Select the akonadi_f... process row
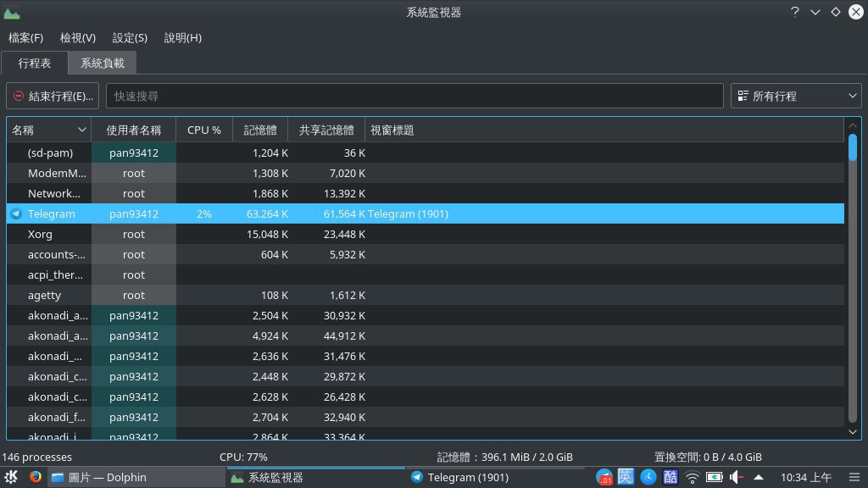This screenshot has width=868, height=488. point(426,417)
